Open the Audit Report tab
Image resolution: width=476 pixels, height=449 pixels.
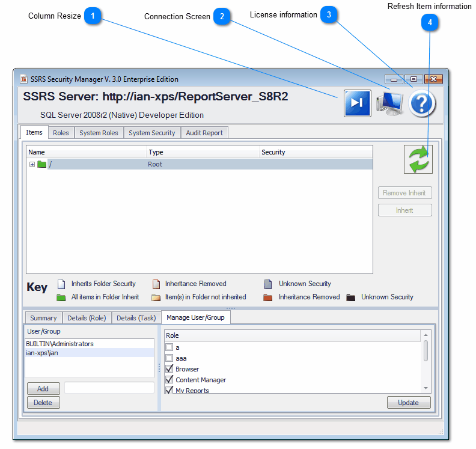click(204, 133)
